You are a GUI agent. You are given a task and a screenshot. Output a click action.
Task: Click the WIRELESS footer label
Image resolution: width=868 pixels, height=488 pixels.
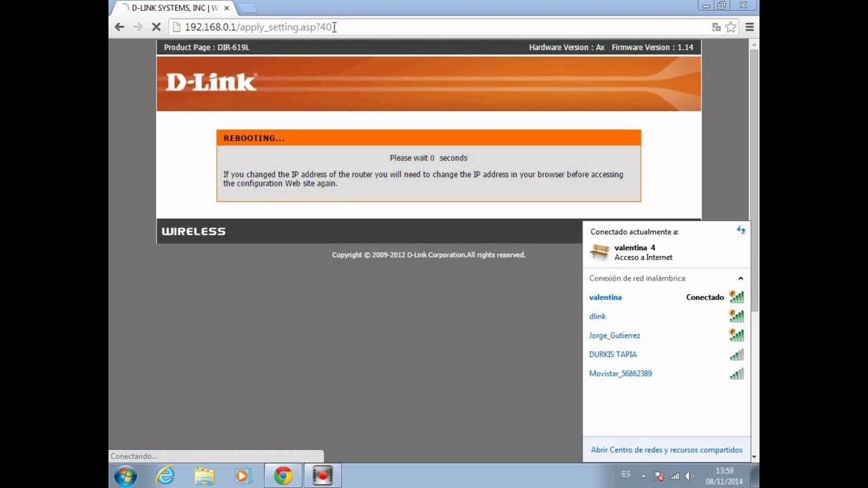[x=193, y=231]
